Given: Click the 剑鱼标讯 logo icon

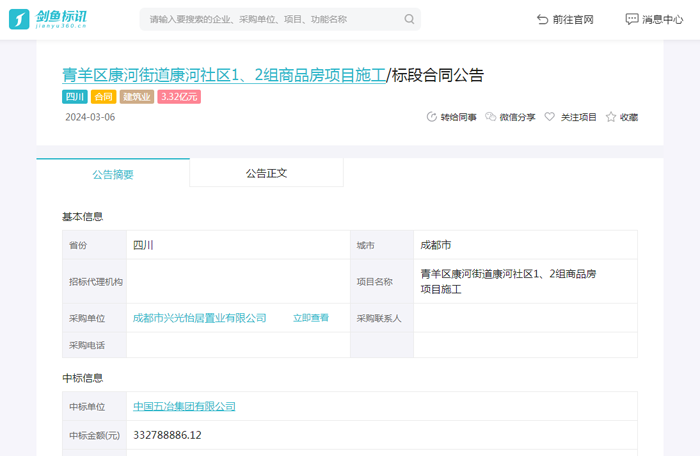Looking at the screenshot, I should pyautogui.click(x=19, y=19).
